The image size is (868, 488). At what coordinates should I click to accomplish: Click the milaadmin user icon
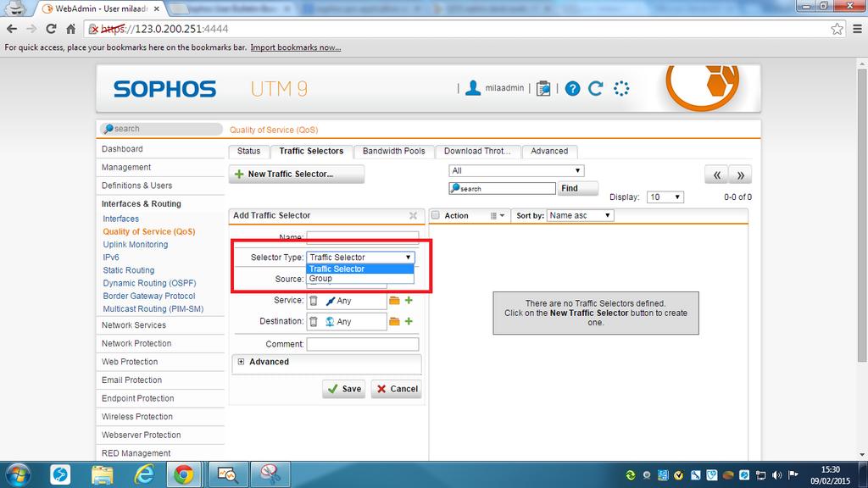point(473,88)
